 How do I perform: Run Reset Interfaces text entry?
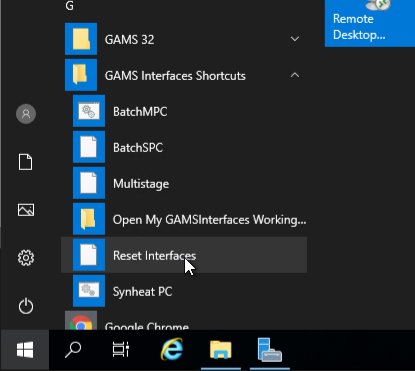click(154, 256)
